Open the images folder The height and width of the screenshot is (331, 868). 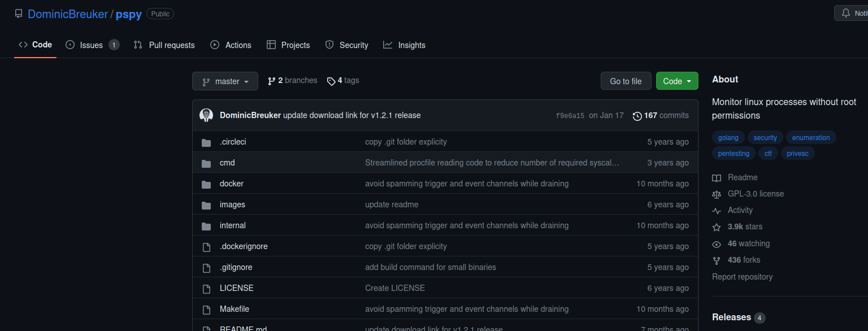(x=232, y=204)
